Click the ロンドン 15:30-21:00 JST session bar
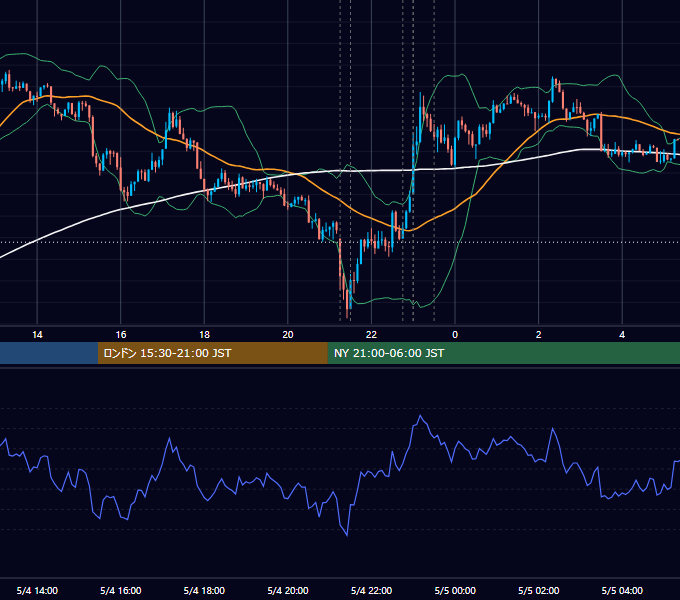 click(x=212, y=353)
